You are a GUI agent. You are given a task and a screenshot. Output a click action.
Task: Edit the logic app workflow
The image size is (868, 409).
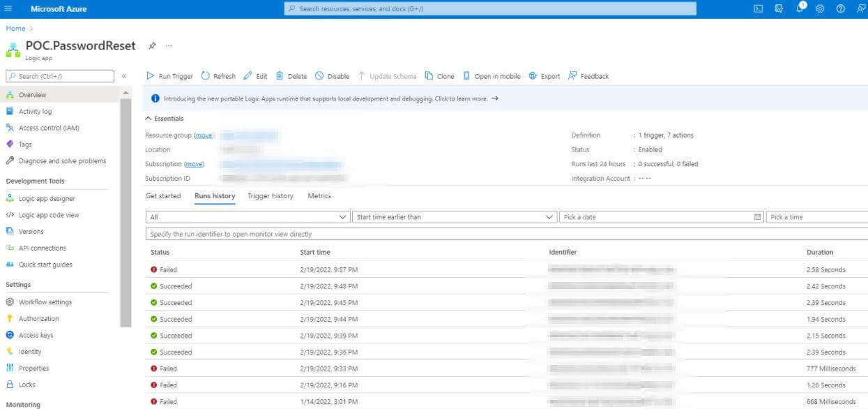click(256, 76)
